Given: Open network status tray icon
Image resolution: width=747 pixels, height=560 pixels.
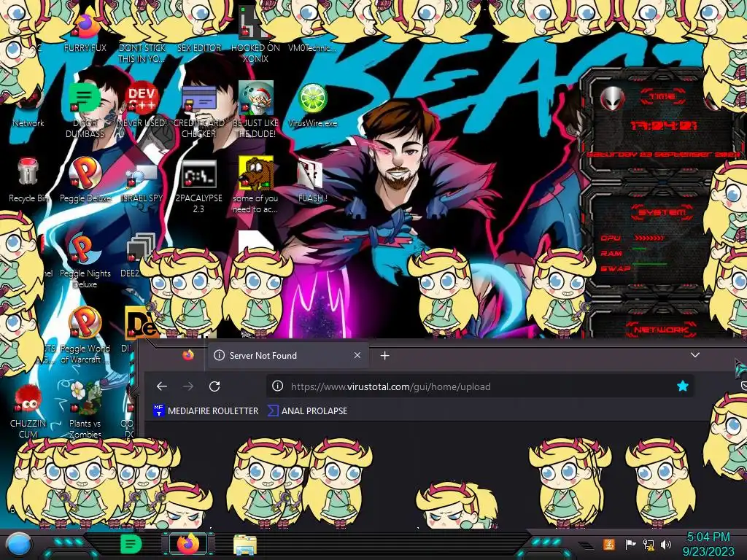Looking at the screenshot, I should (x=649, y=545).
